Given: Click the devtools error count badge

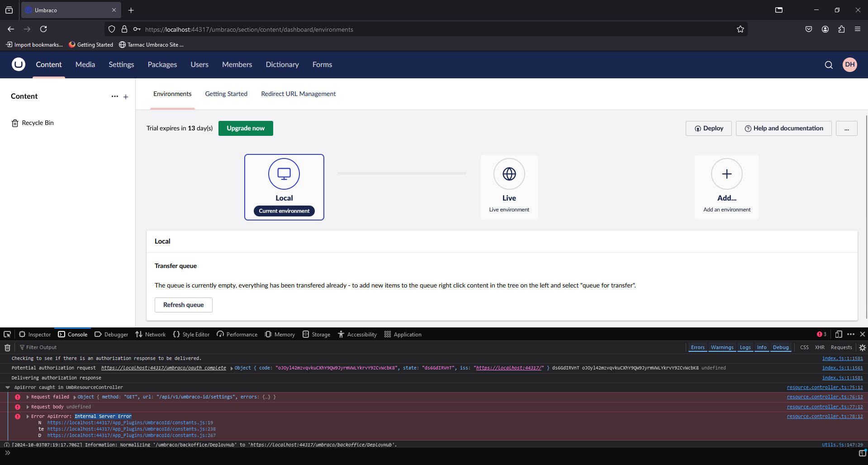Looking at the screenshot, I should [821, 334].
